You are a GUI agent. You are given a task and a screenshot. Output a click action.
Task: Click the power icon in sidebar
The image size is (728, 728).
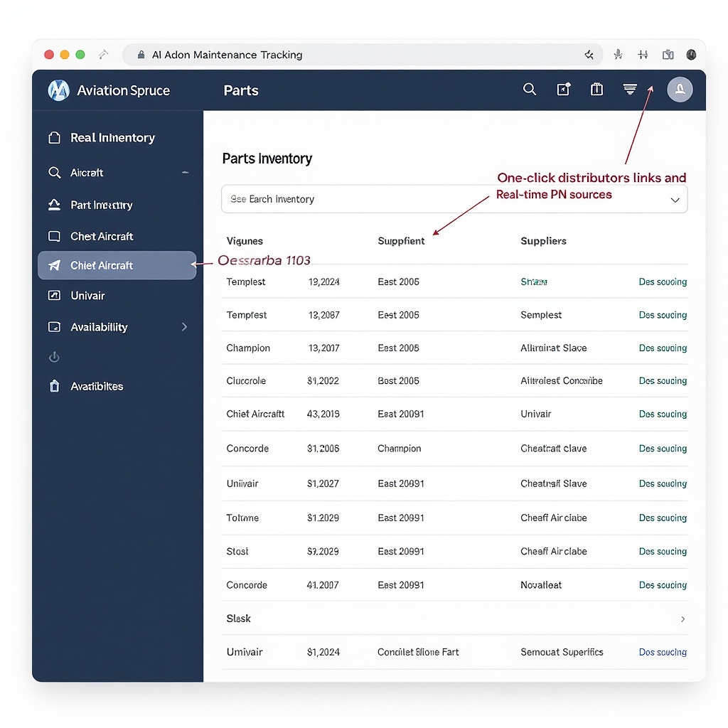coord(54,357)
